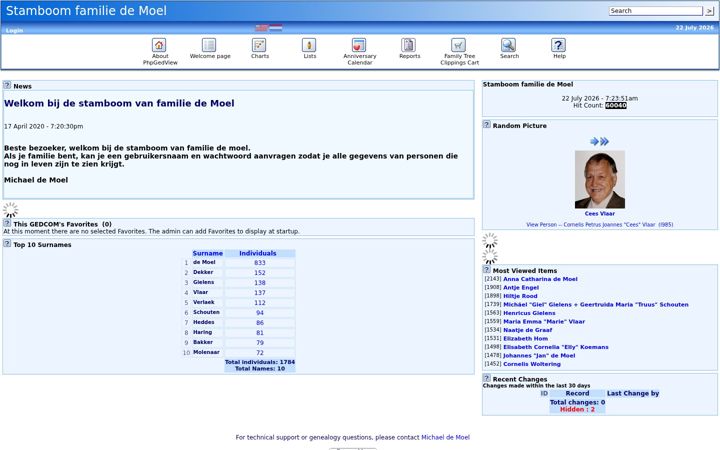The image size is (720, 450).
Task: Click the 833 individuals count
Action: pos(260,263)
